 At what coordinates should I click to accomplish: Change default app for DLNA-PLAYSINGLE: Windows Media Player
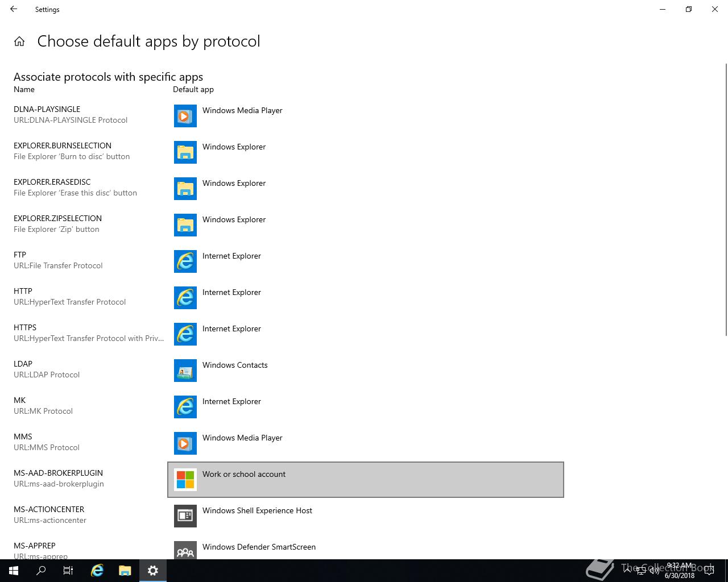(x=366, y=116)
